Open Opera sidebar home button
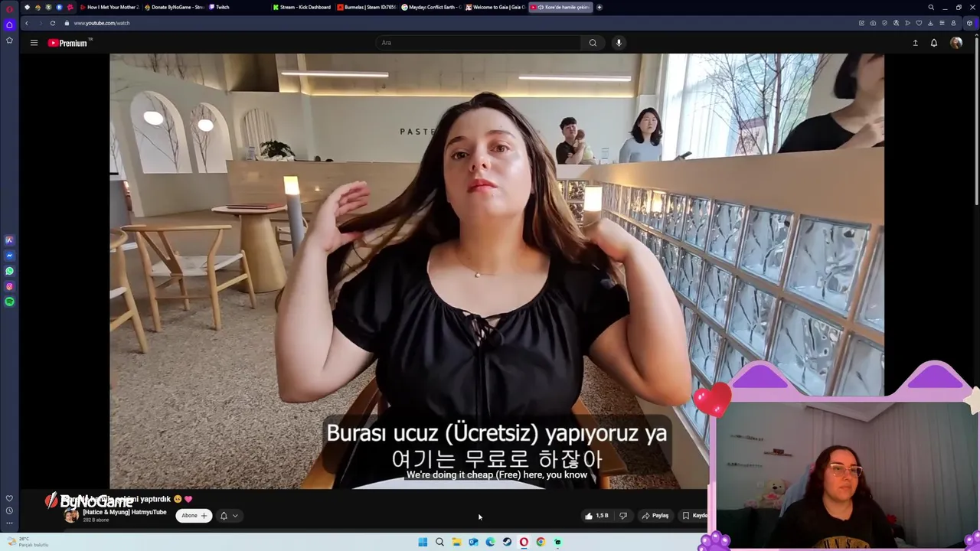Image resolution: width=980 pixels, height=551 pixels. tap(9, 24)
